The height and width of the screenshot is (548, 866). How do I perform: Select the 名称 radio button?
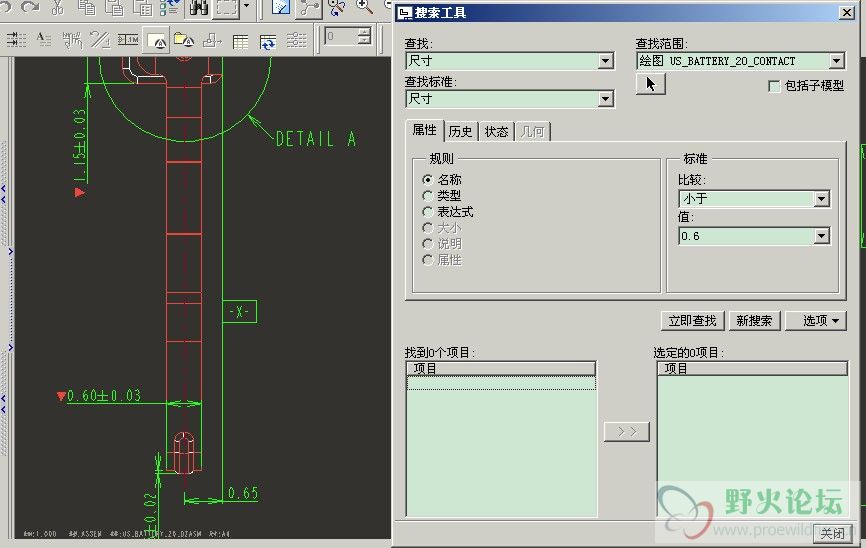click(x=427, y=180)
